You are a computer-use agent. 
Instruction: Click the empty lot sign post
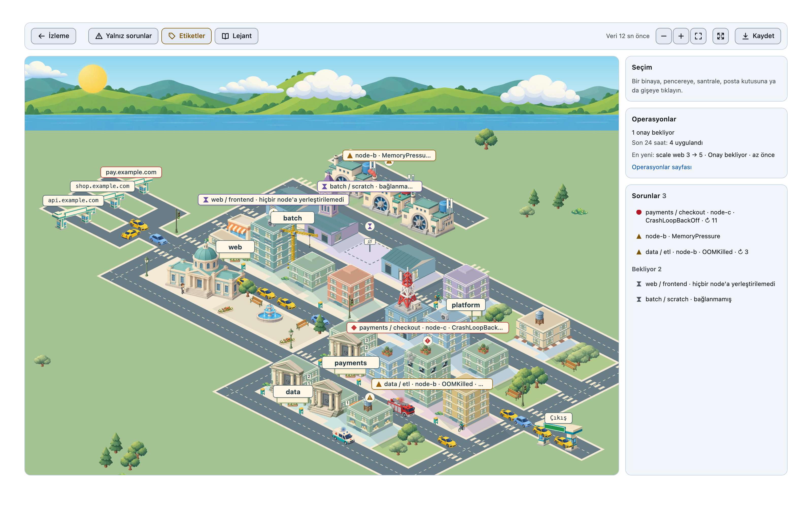click(x=369, y=244)
